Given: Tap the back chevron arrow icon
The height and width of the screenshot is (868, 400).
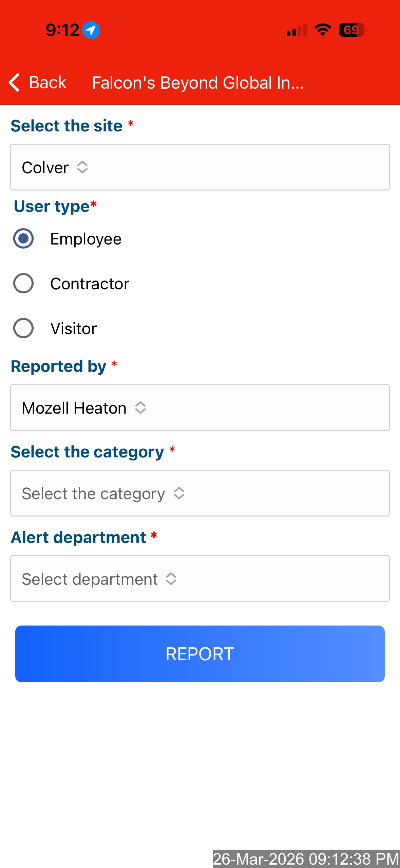Looking at the screenshot, I should [x=14, y=83].
